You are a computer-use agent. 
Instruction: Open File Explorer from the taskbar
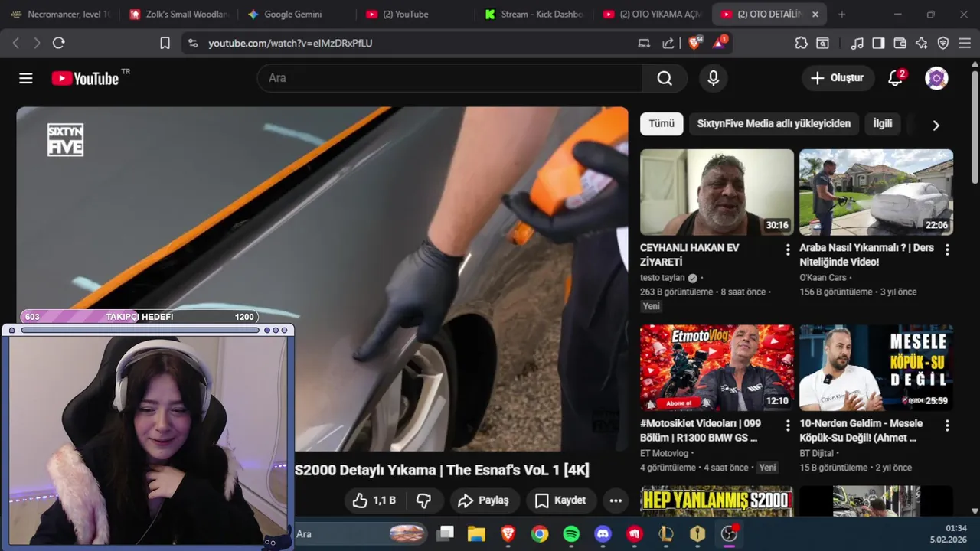(476, 534)
